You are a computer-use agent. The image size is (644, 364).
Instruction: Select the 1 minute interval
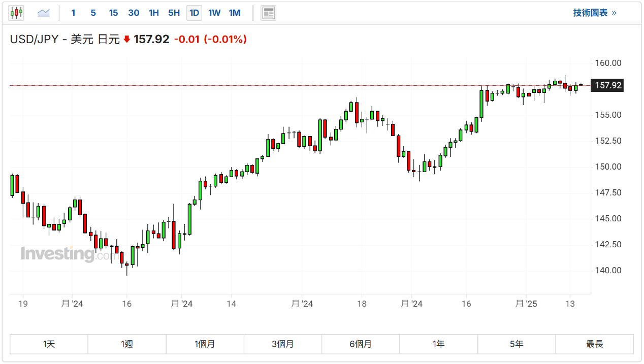(73, 13)
